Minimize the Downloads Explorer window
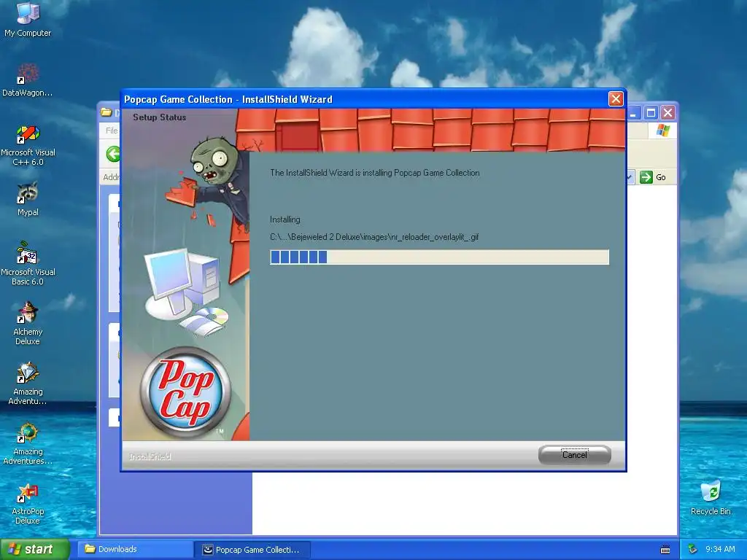This screenshot has width=747, height=560. pyautogui.click(x=634, y=113)
